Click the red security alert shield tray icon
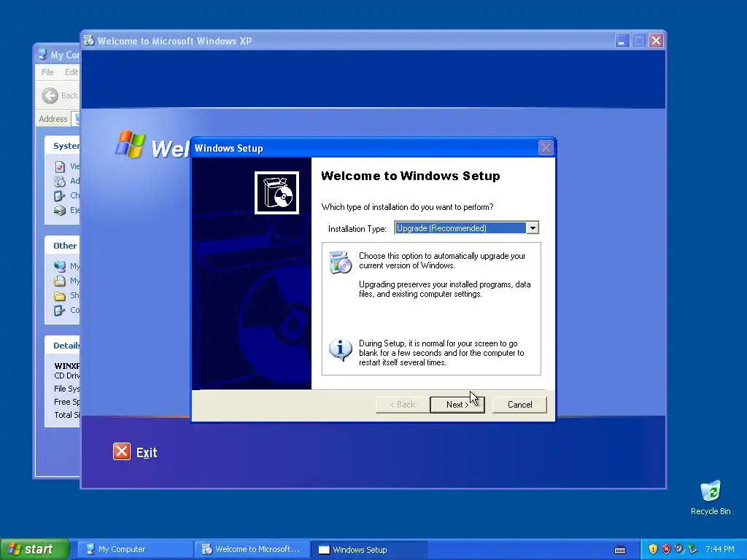Image resolution: width=747 pixels, height=560 pixels. click(666, 549)
